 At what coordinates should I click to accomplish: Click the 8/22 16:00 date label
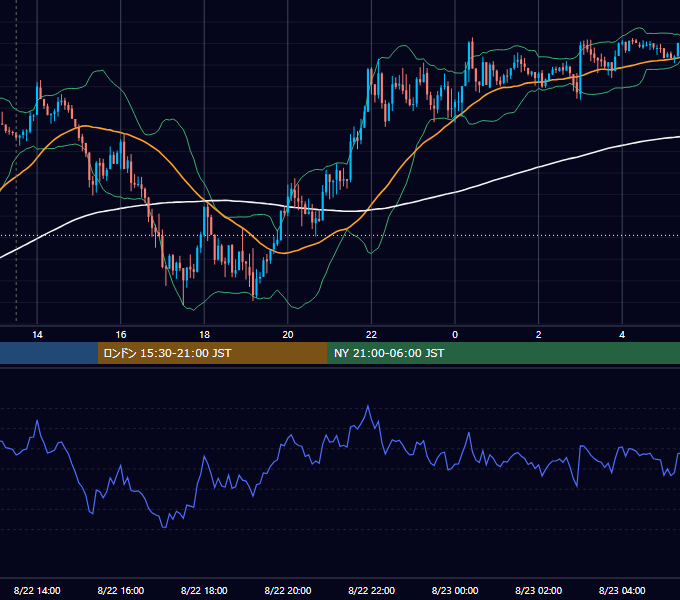(x=121, y=590)
